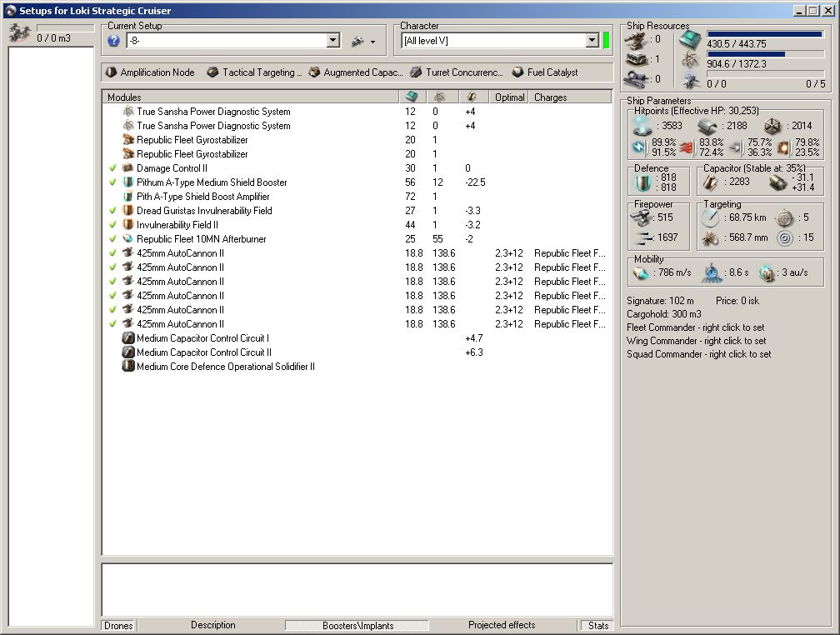Click the Republic Fleet 10MN Afterburner icon
Screen dimensions: 840x635
click(x=128, y=238)
